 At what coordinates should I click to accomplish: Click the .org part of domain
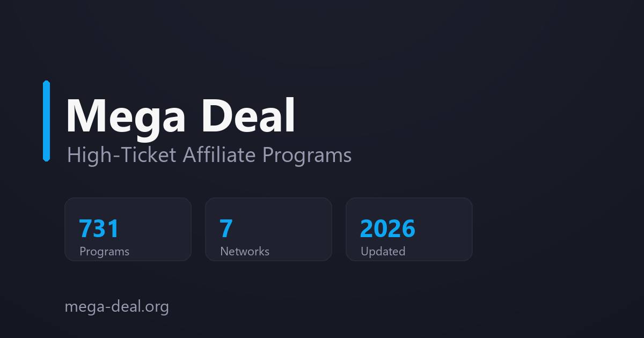pyautogui.click(x=153, y=307)
